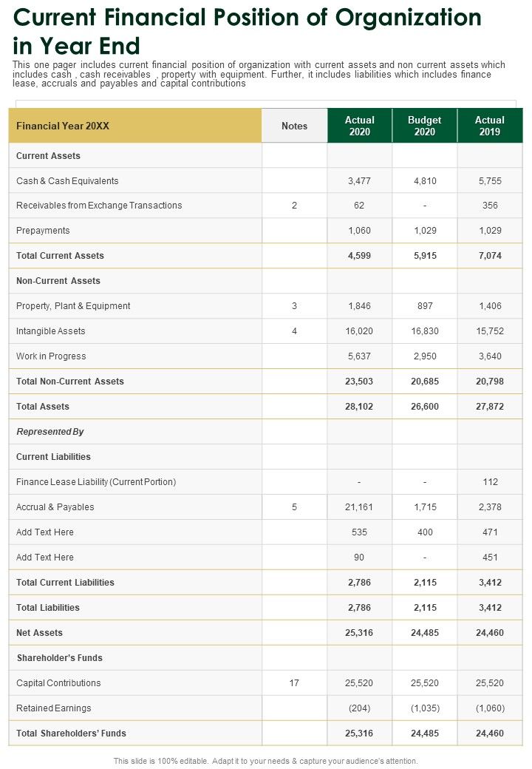Select the 'Total Non-Current Assets' label
The image size is (532, 769).
[70, 382]
